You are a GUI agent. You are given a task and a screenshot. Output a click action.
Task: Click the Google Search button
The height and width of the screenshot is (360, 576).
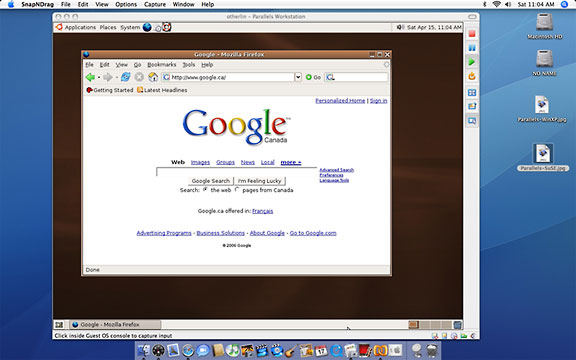211,181
